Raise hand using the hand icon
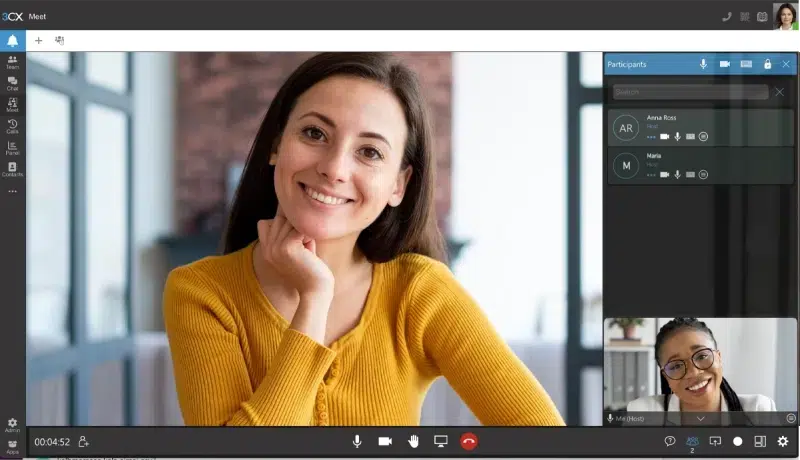The height and width of the screenshot is (460, 800). (x=413, y=441)
